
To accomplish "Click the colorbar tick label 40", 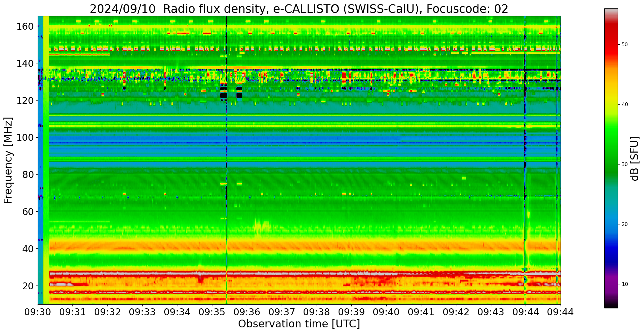I will pyautogui.click(x=625, y=105).
